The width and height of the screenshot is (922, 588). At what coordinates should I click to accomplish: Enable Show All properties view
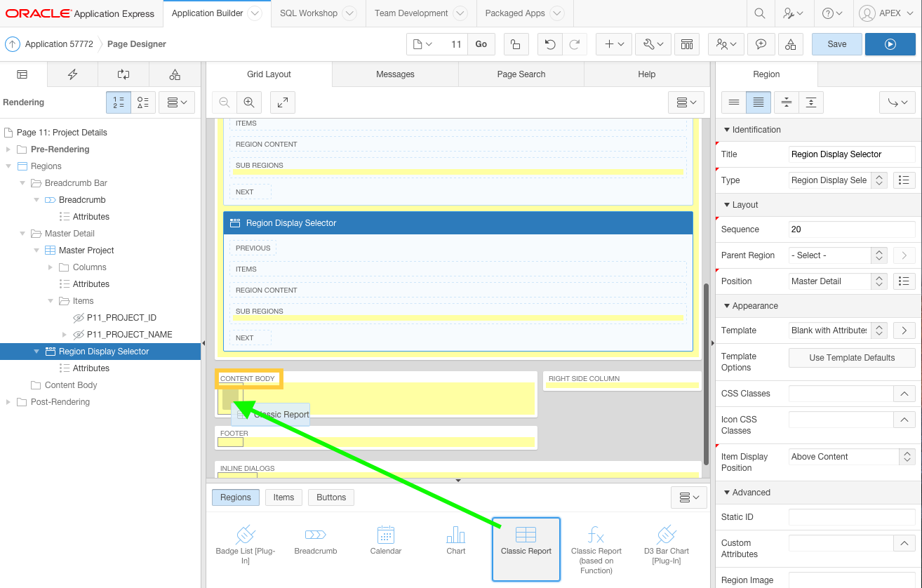[758, 102]
